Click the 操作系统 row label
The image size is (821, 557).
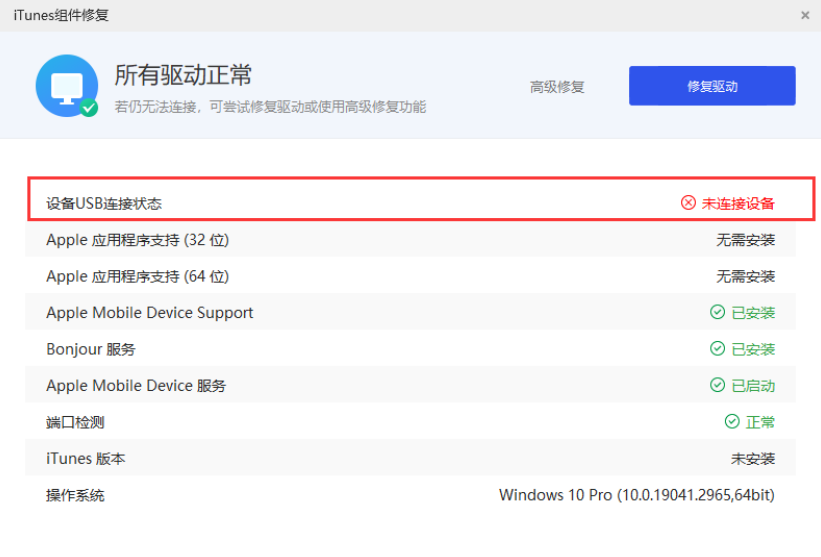coord(75,495)
